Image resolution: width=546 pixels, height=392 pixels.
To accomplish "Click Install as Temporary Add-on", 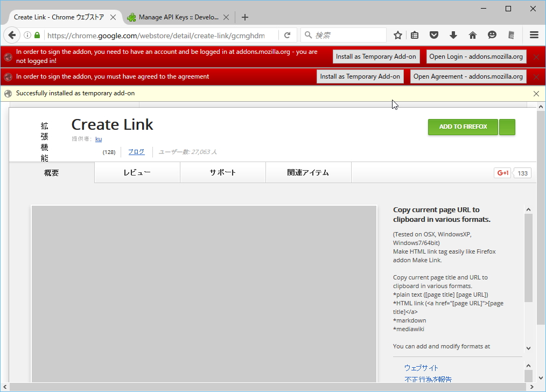I will [x=376, y=56].
